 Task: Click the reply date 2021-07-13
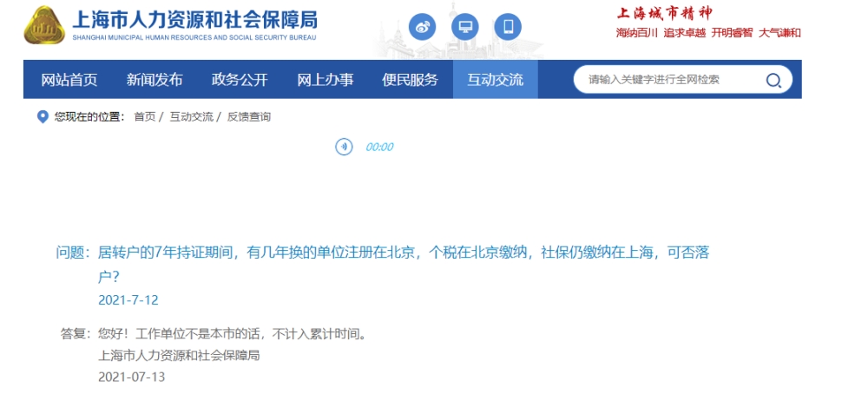click(x=132, y=377)
